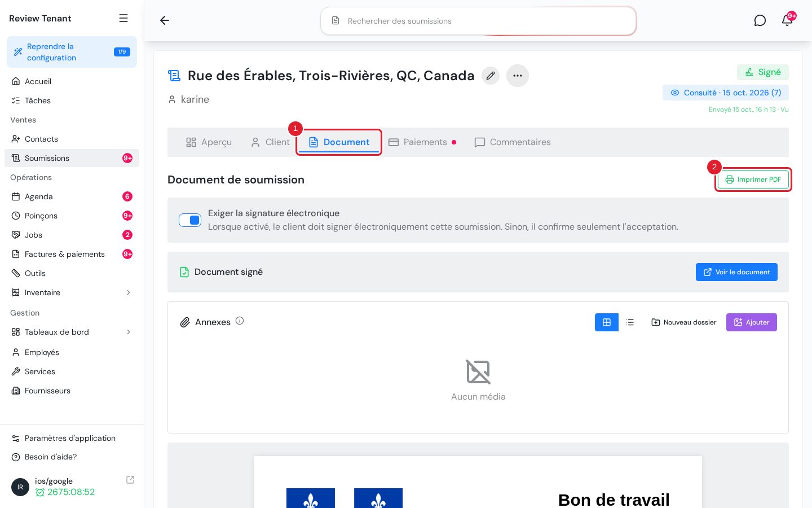Open external link icon near ios/google
Viewport: 812px width, 508px height.
[x=130, y=480]
